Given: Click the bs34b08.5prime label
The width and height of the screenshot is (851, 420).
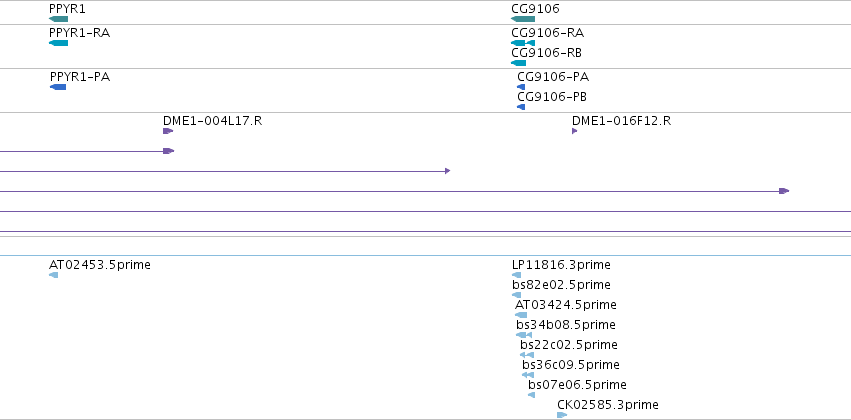Looking at the screenshot, I should click(x=566, y=326).
